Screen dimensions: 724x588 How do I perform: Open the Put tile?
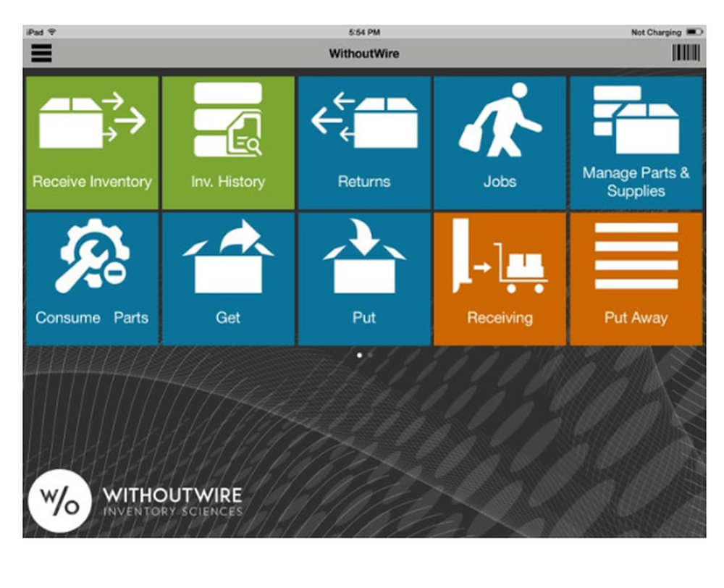coord(364,279)
